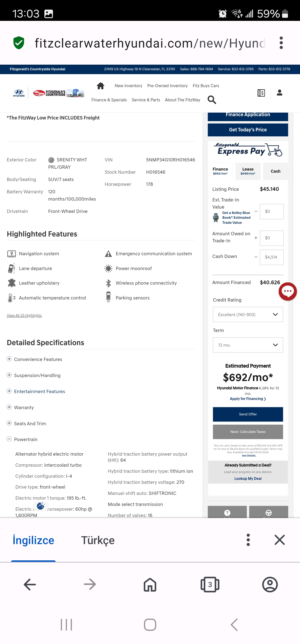
Task: Open the red live chat bubble
Action: pyautogui.click(x=287, y=291)
